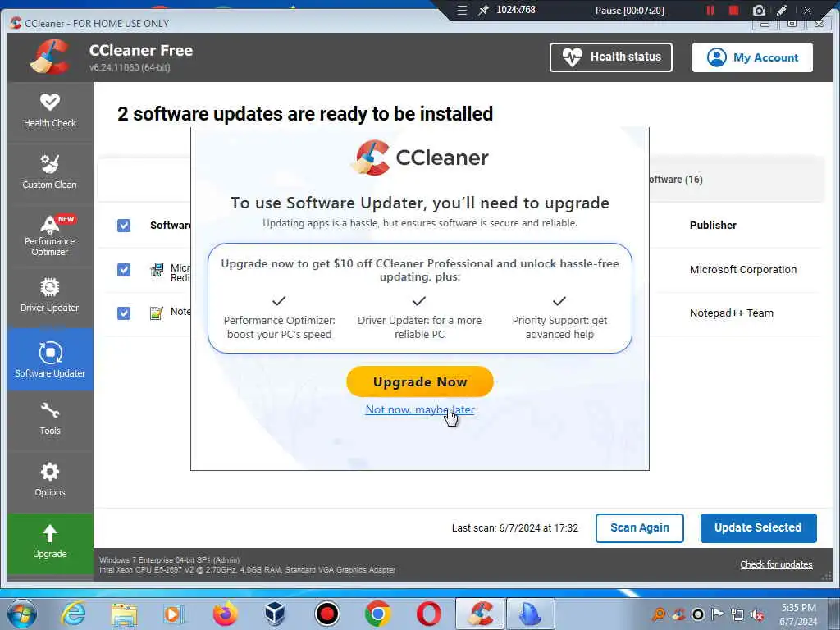Click the Microsoft redistributable icon in list
Viewport: 840px width, 630px height.
[157, 270]
